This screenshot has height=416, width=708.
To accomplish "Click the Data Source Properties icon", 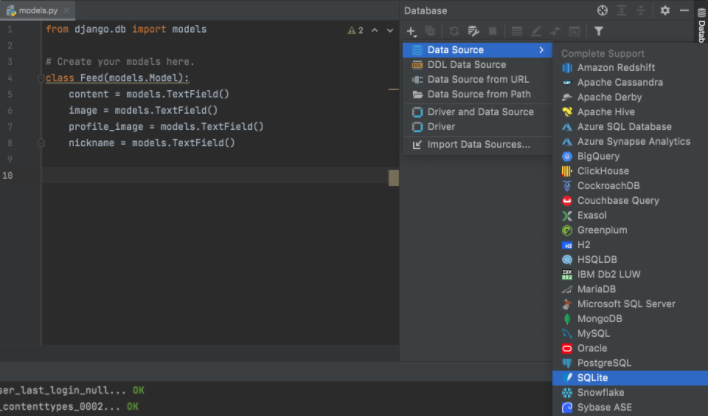I will (473, 31).
